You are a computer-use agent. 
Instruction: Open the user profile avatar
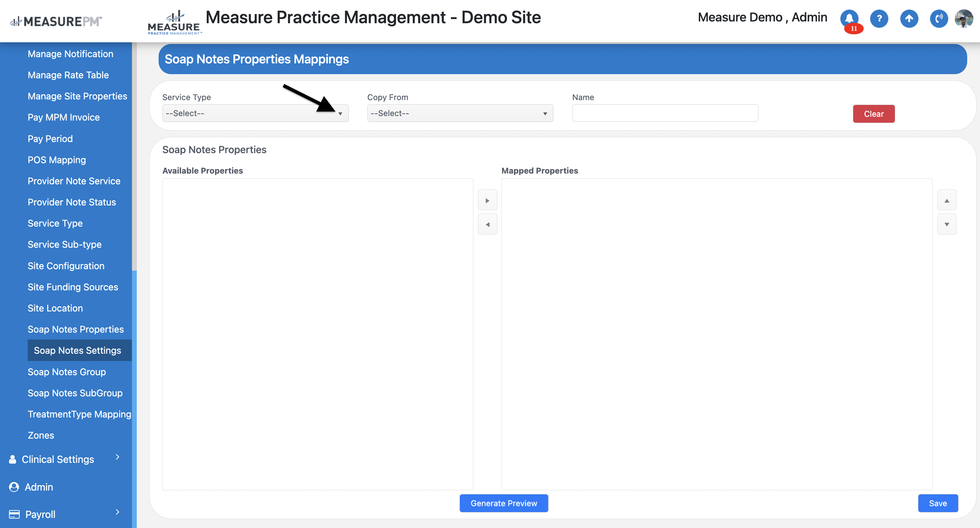[x=964, y=18]
